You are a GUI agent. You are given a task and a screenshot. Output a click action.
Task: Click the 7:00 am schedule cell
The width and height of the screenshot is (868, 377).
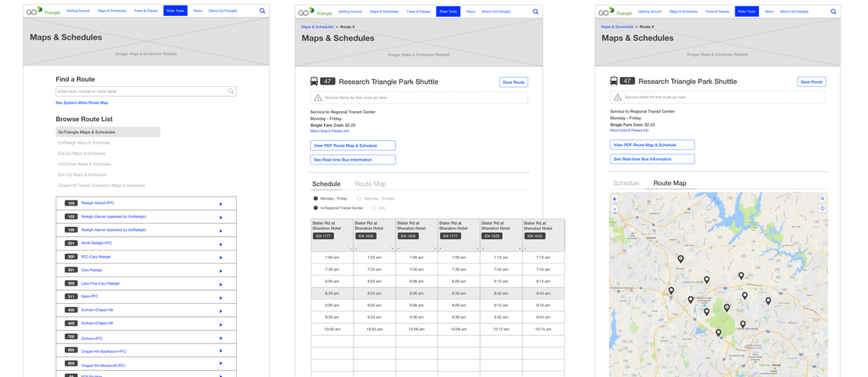(x=332, y=257)
